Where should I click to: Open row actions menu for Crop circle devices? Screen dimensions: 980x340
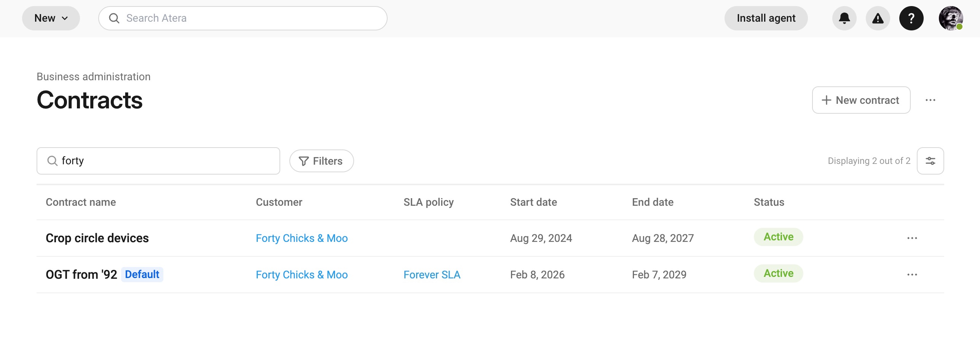[912, 238]
